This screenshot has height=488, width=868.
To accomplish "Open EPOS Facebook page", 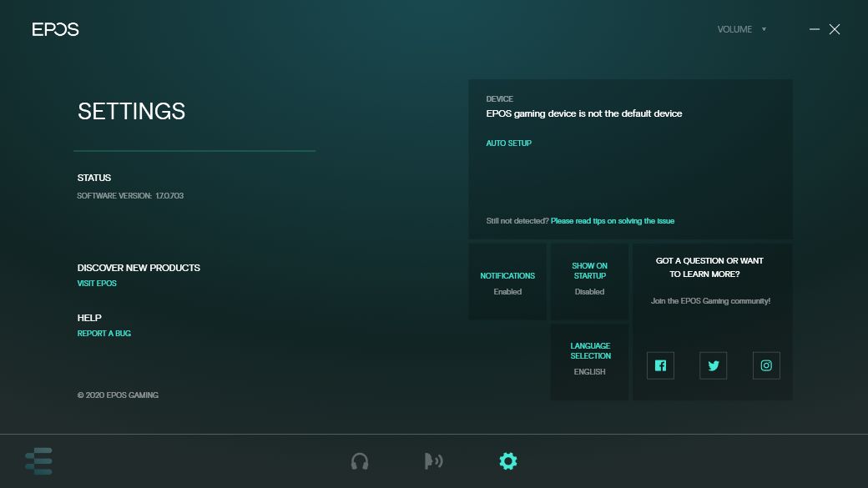I will coord(660,365).
